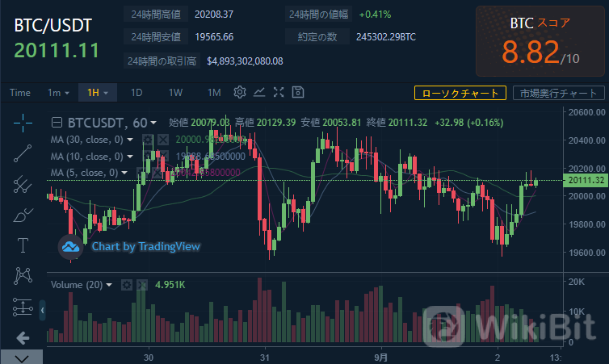Viewport: 609px width, 364px height.
Task: Select the pitchfork drawing tool
Action: tap(23, 184)
